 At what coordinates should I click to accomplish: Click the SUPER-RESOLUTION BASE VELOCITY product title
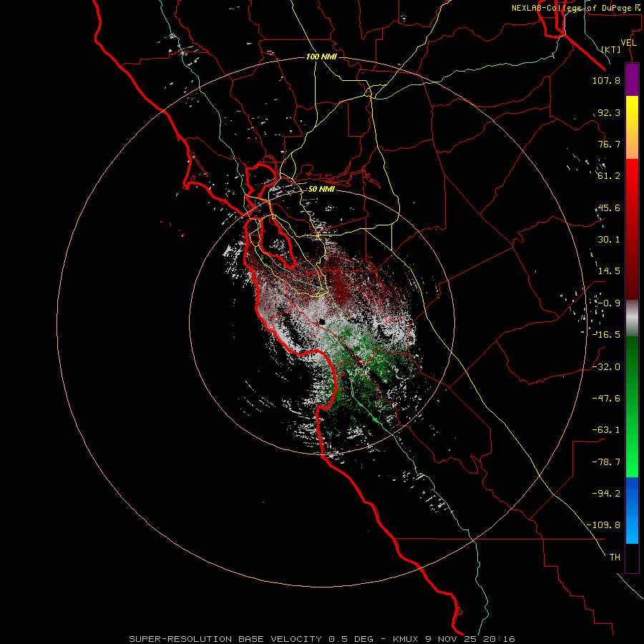(225, 639)
